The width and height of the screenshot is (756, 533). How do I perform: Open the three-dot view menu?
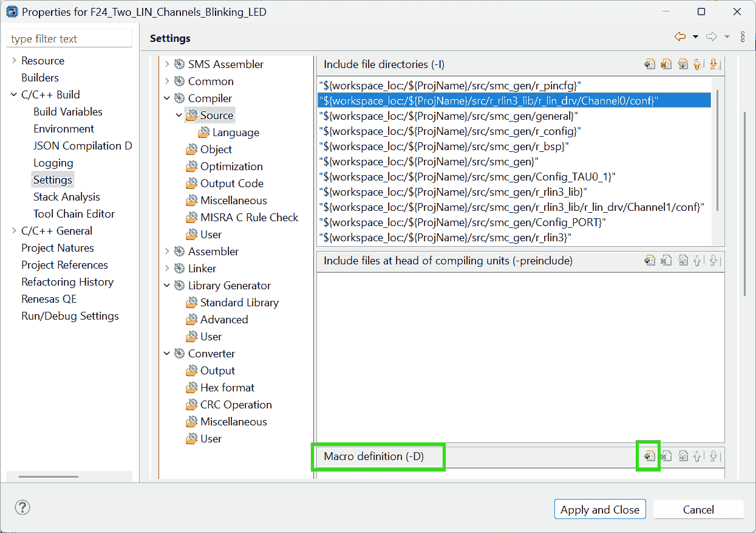coord(743,37)
